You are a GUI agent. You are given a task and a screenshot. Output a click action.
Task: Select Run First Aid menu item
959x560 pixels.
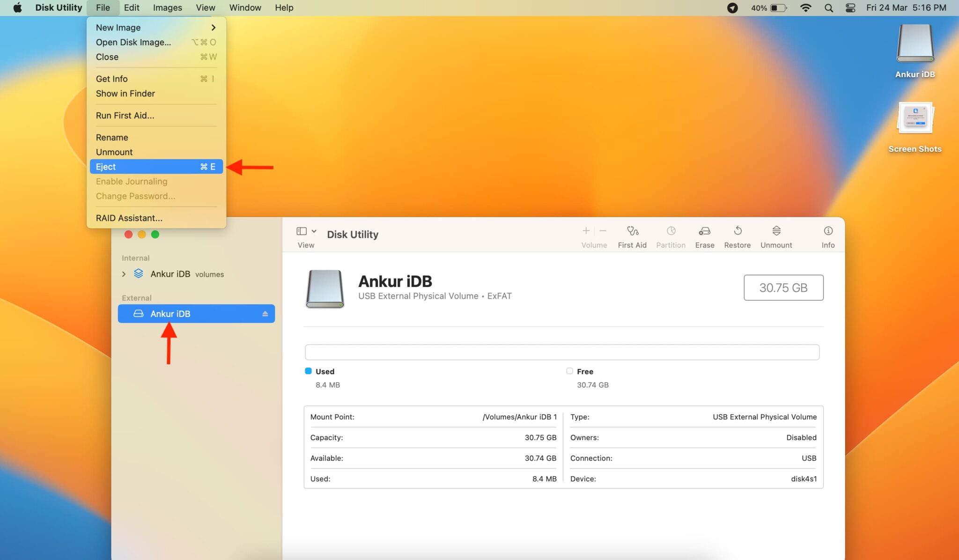point(156,116)
